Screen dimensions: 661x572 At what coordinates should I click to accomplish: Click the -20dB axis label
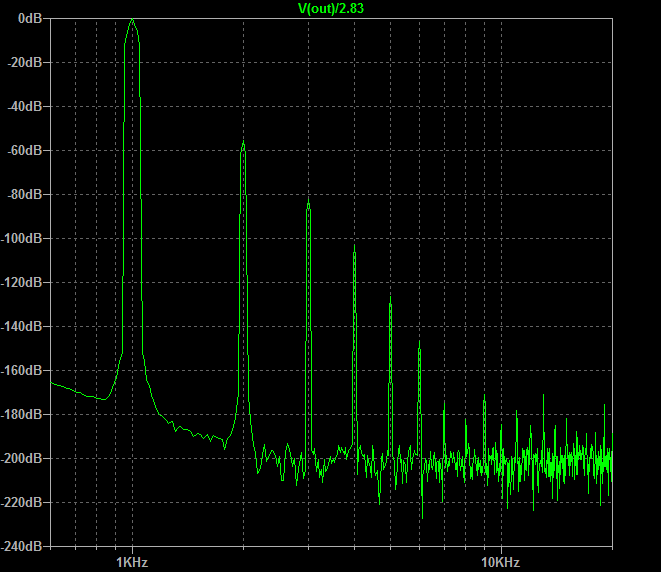click(25, 62)
